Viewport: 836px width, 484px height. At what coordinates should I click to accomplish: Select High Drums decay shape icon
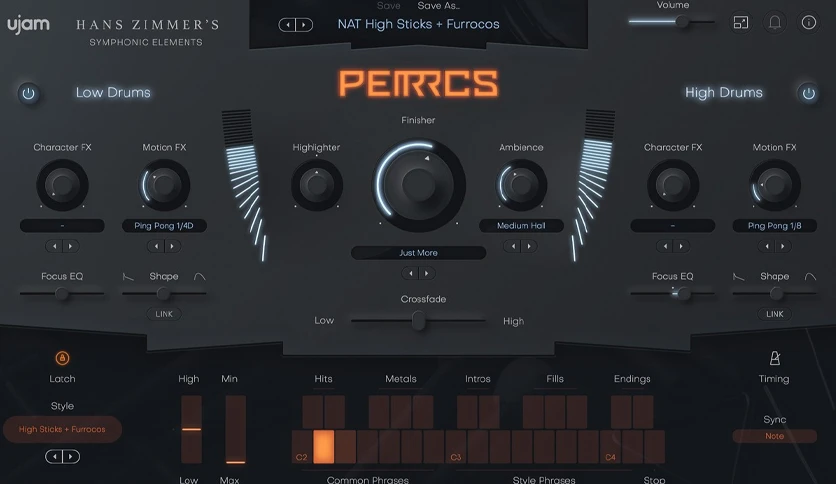click(x=739, y=276)
